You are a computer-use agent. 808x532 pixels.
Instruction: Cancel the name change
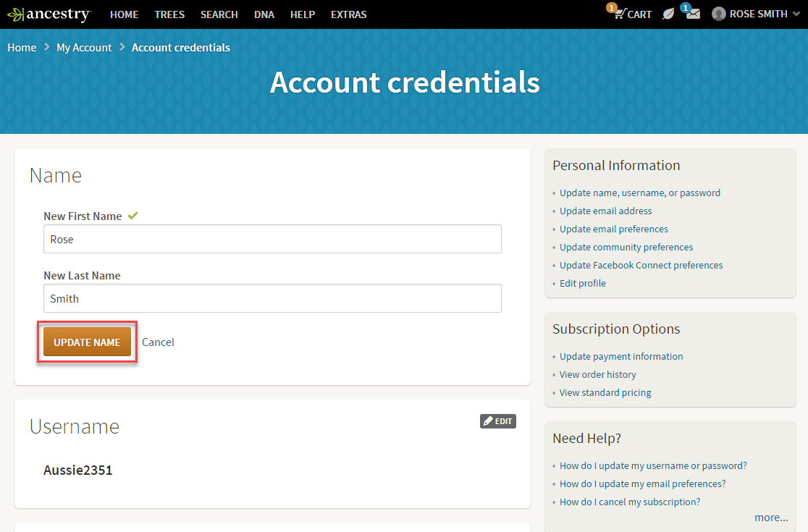pyautogui.click(x=158, y=342)
